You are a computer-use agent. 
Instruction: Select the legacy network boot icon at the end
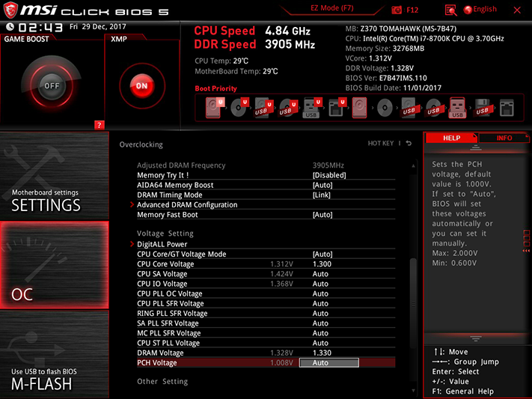pos(507,108)
